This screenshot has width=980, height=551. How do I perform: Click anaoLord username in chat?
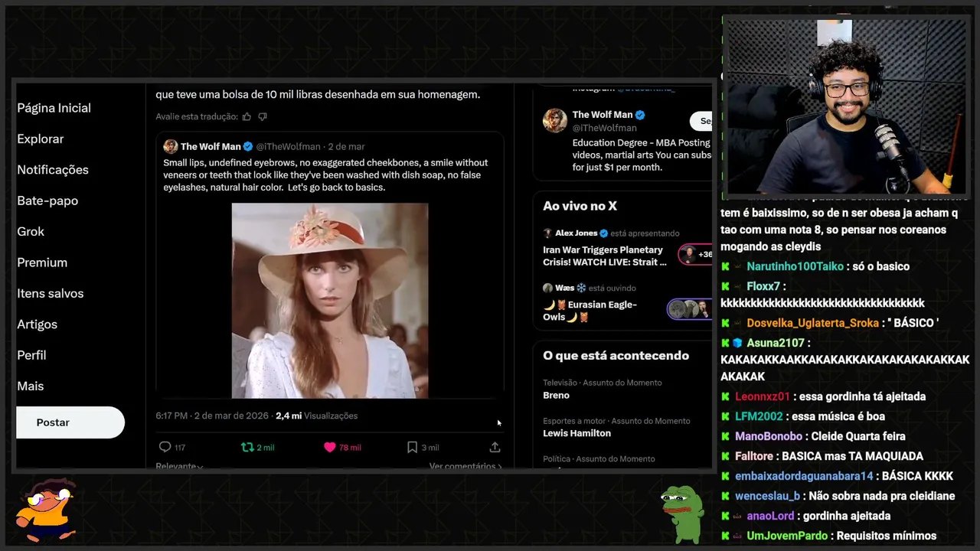click(771, 516)
